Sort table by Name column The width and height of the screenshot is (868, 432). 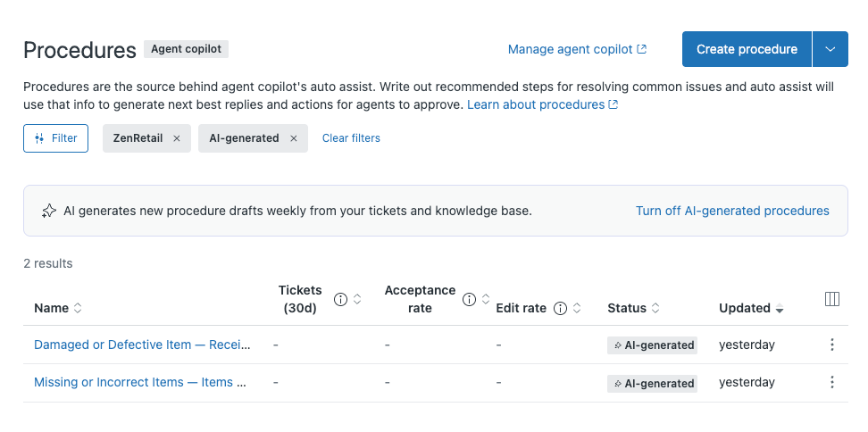click(x=57, y=308)
